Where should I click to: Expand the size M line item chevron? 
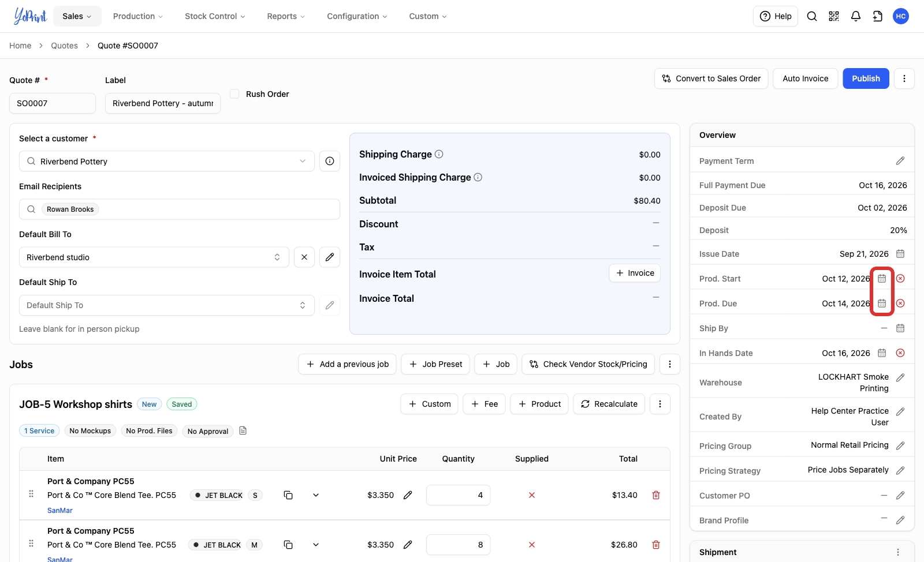[316, 545]
